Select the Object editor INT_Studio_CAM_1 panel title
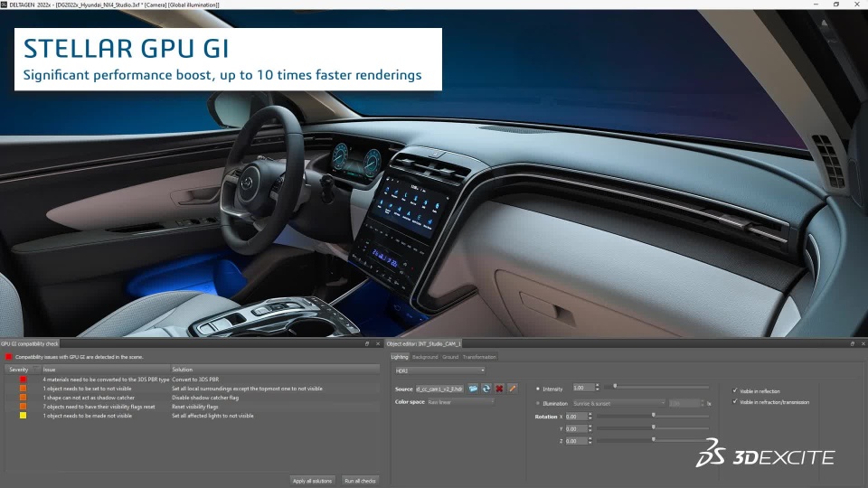 424,343
